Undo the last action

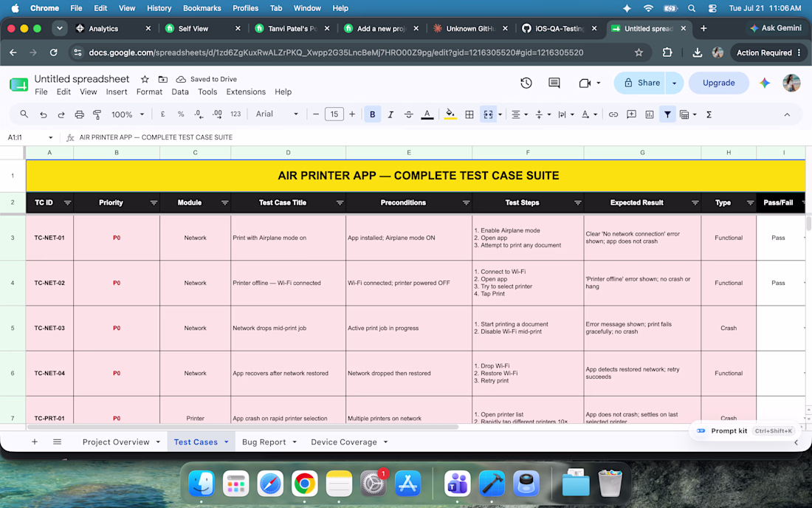[43, 114]
